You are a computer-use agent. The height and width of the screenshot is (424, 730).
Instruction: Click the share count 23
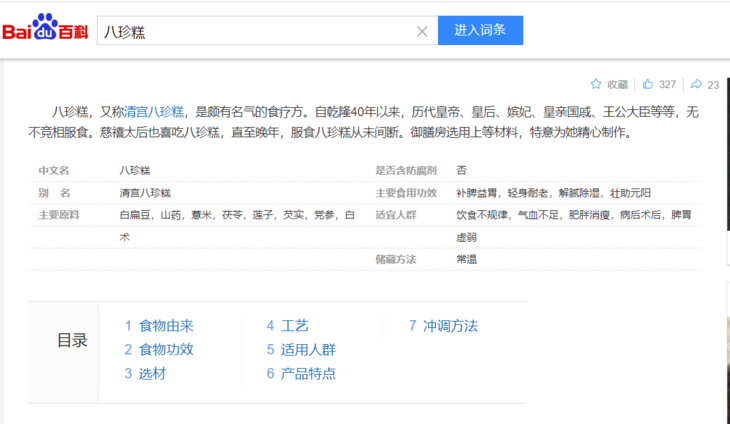(713, 85)
